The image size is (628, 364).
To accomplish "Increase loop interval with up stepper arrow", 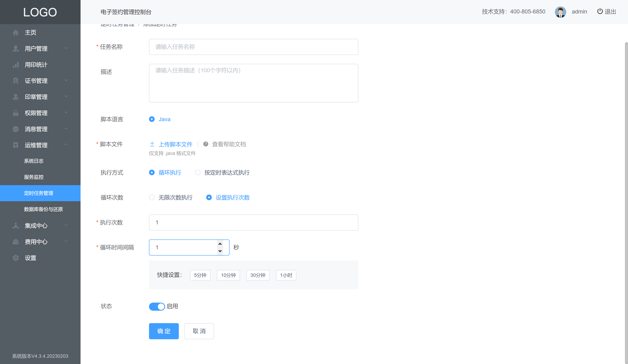I will (x=220, y=244).
